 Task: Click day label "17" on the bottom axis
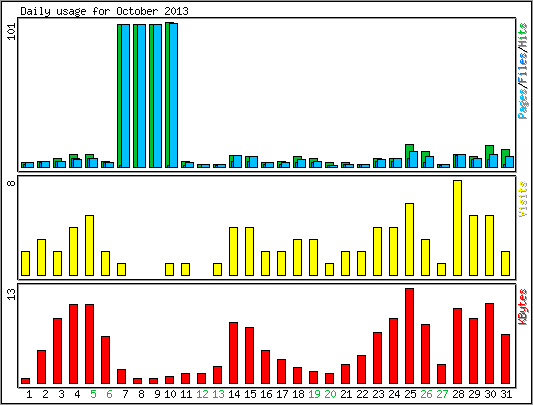coord(282,394)
